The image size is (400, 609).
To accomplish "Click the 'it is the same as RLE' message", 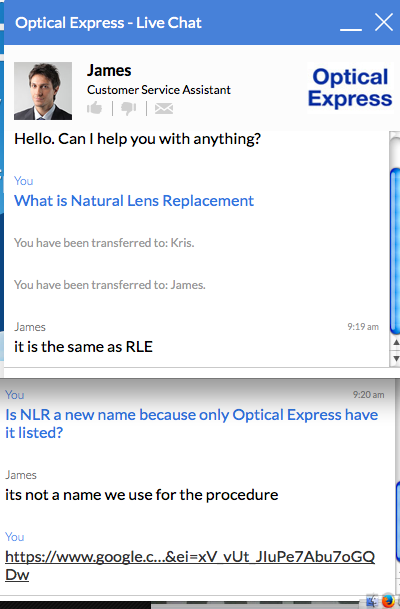I will (83, 346).
